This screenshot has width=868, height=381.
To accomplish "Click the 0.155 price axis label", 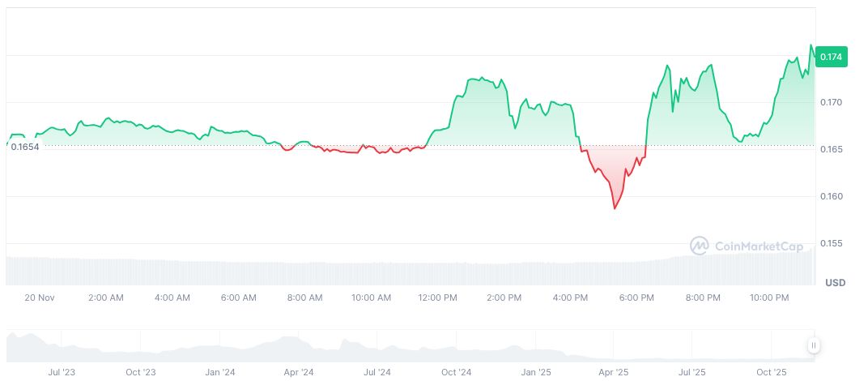I will click(831, 244).
